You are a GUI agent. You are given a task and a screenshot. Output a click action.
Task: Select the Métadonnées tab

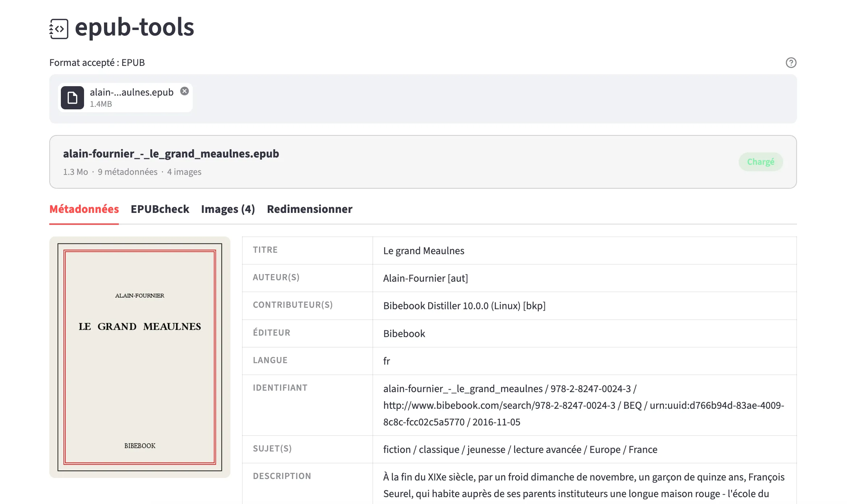click(84, 209)
